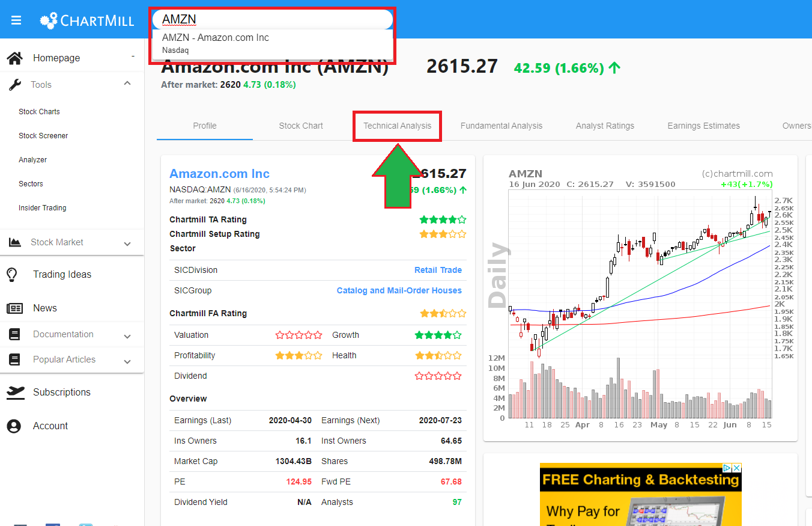812x526 pixels.
Task: Click the Trading Ideas menu label
Action: pos(62,275)
